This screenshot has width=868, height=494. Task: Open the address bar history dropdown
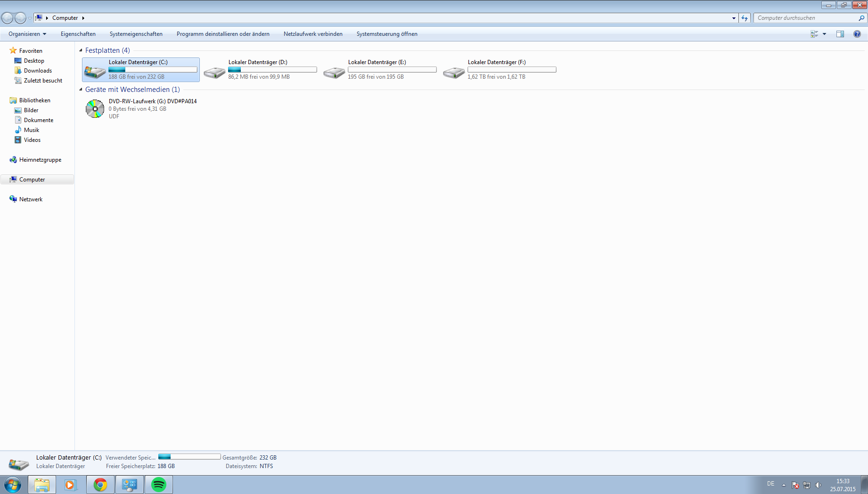tap(734, 18)
